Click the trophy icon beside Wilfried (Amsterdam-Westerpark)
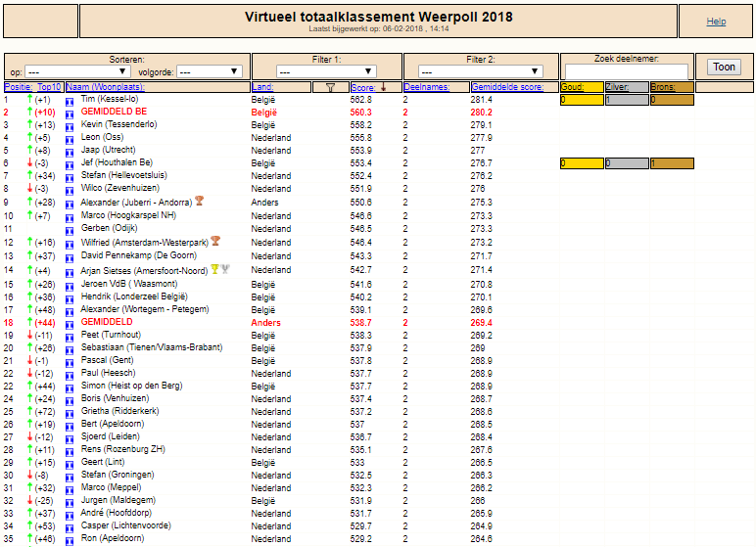Image resolution: width=756 pixels, height=547 pixels. [215, 241]
